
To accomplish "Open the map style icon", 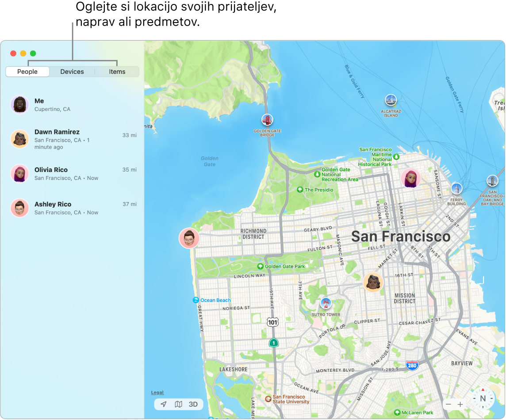I will tap(178, 404).
